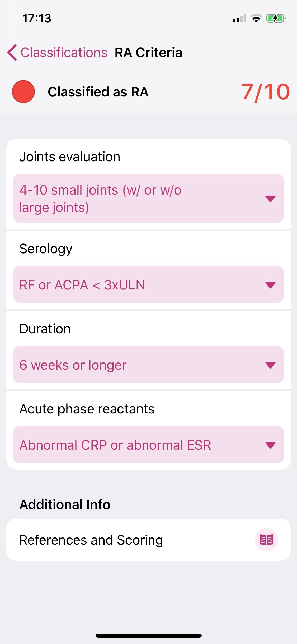Screen dimensions: 297x644
Task: Expand the Duration dropdown arrow
Action: (x=270, y=365)
